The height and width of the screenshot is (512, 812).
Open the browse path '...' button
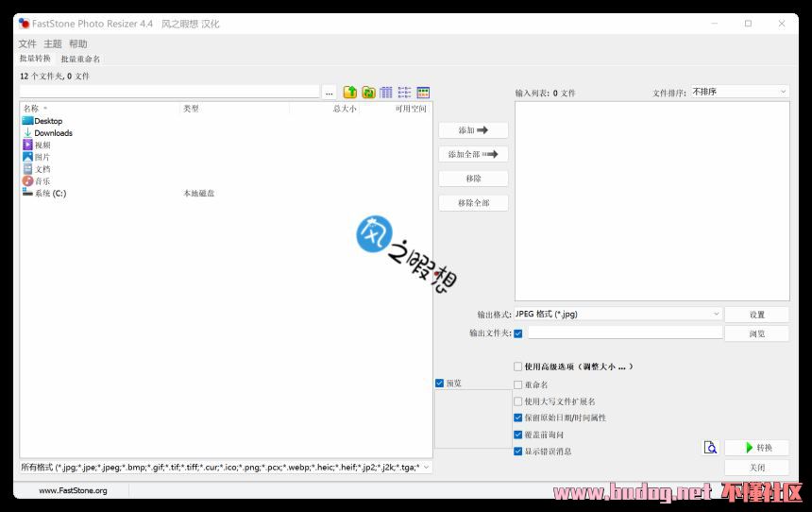[330, 93]
